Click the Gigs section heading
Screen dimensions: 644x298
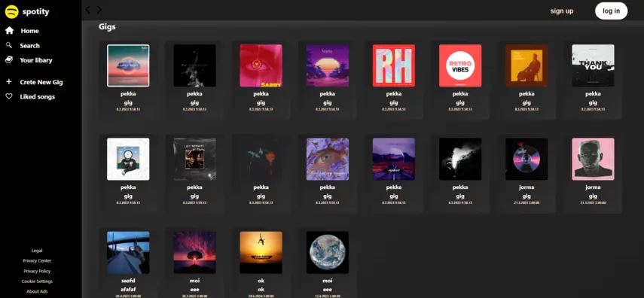point(107,26)
